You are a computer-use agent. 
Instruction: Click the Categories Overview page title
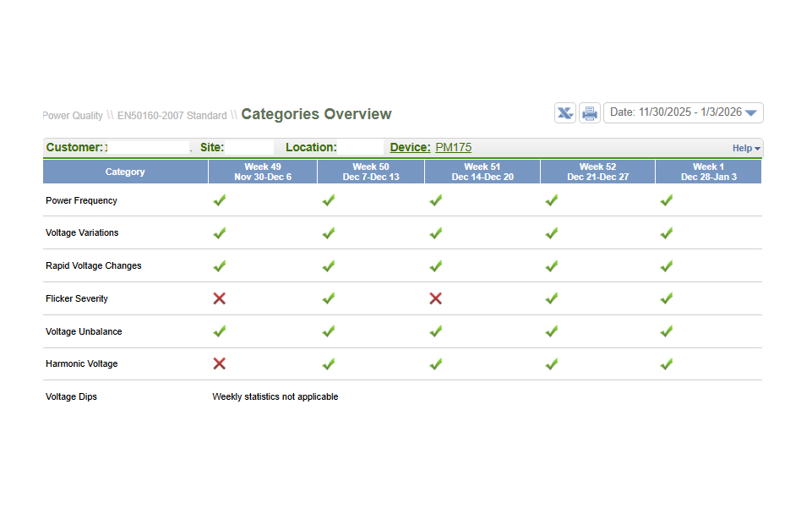pos(316,114)
